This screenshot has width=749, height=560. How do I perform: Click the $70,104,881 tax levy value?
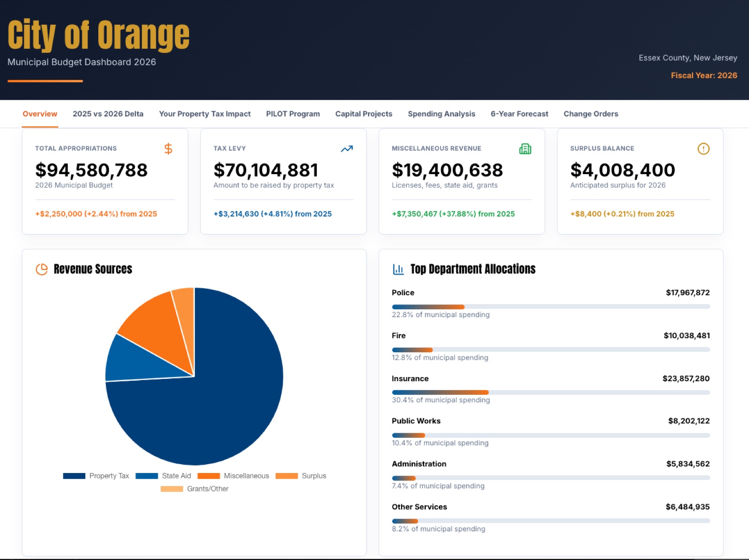point(266,170)
